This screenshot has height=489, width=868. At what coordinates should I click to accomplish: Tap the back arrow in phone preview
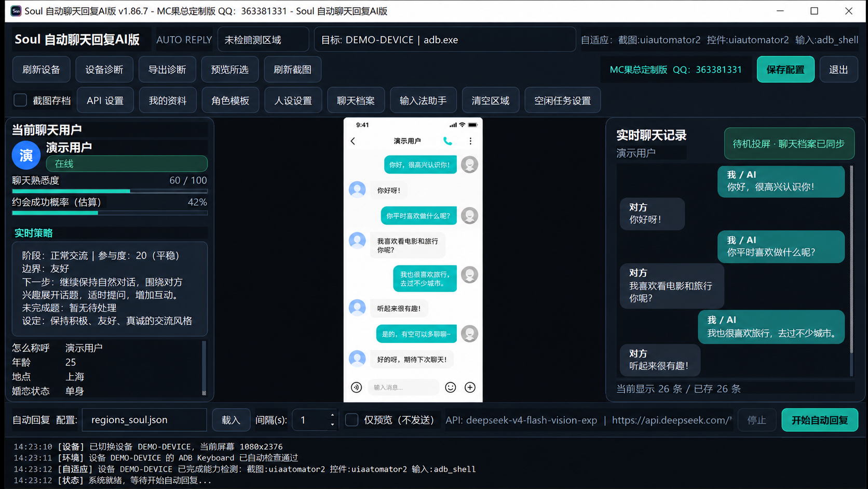point(353,141)
